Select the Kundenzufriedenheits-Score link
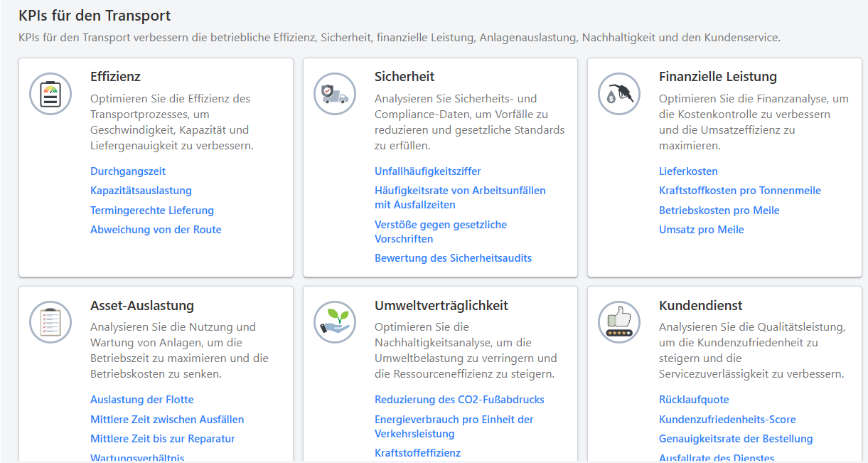Screen dimensions: 868x463 tap(727, 419)
